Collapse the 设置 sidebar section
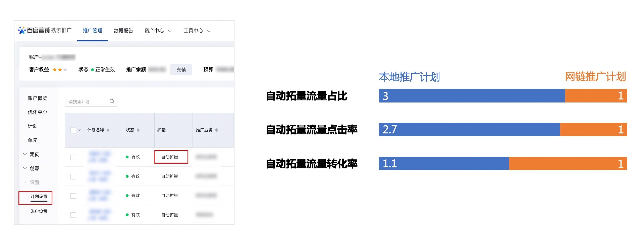The height and width of the screenshot is (246, 644). point(25,182)
